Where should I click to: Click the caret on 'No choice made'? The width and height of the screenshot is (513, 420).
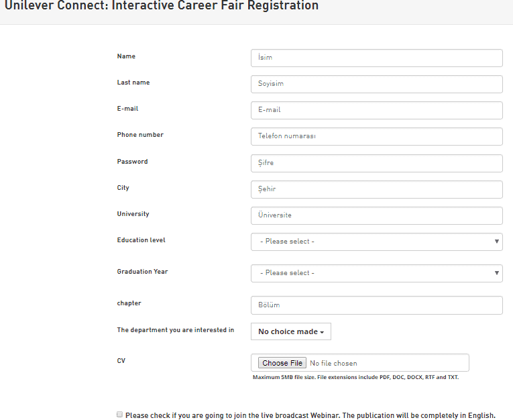click(323, 332)
